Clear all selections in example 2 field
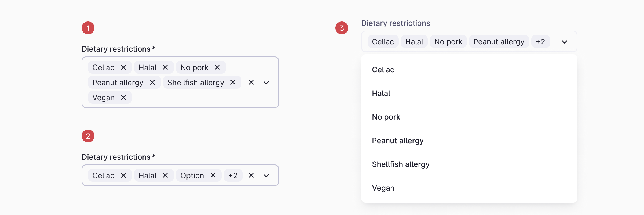The height and width of the screenshot is (215, 644). pos(251,175)
